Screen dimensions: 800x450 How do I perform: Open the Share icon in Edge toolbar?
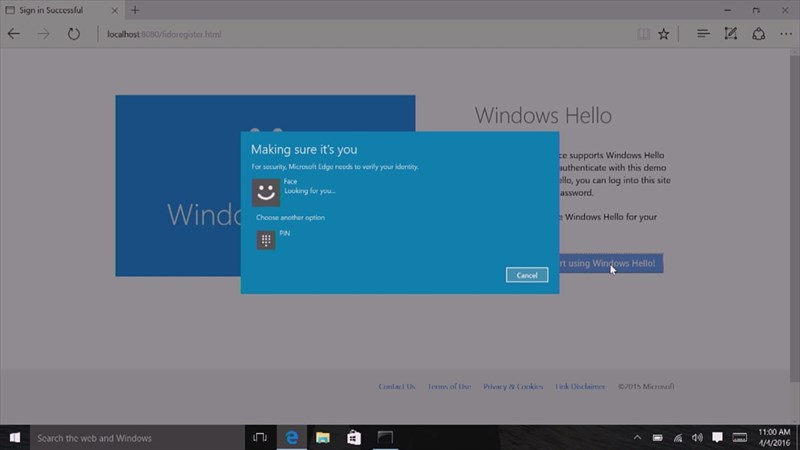758,34
